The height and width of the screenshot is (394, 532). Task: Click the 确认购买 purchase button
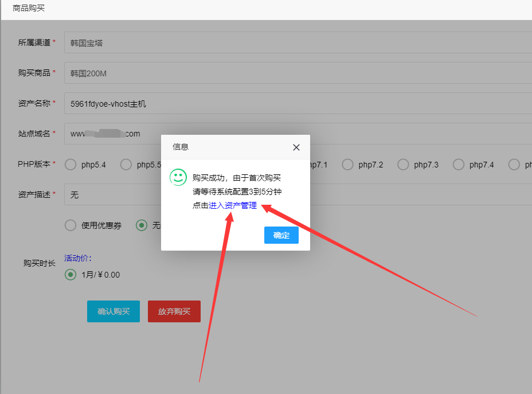[x=113, y=311]
